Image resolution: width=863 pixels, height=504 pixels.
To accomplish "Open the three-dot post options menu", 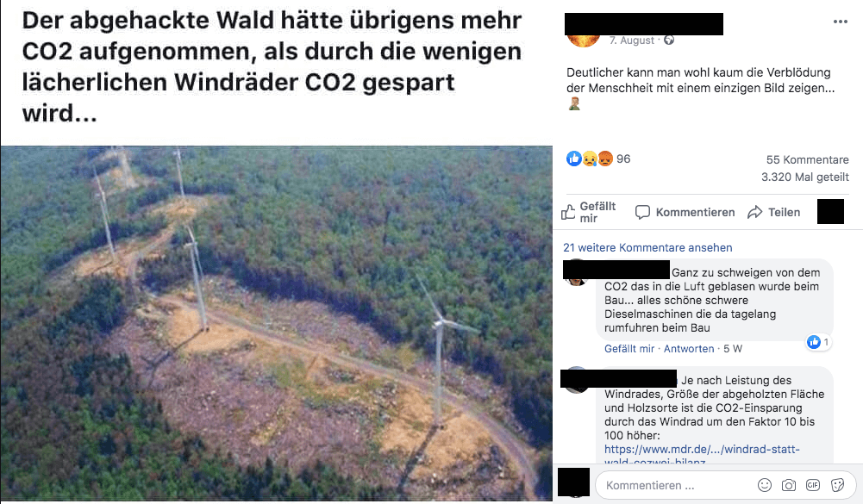I will [840, 22].
